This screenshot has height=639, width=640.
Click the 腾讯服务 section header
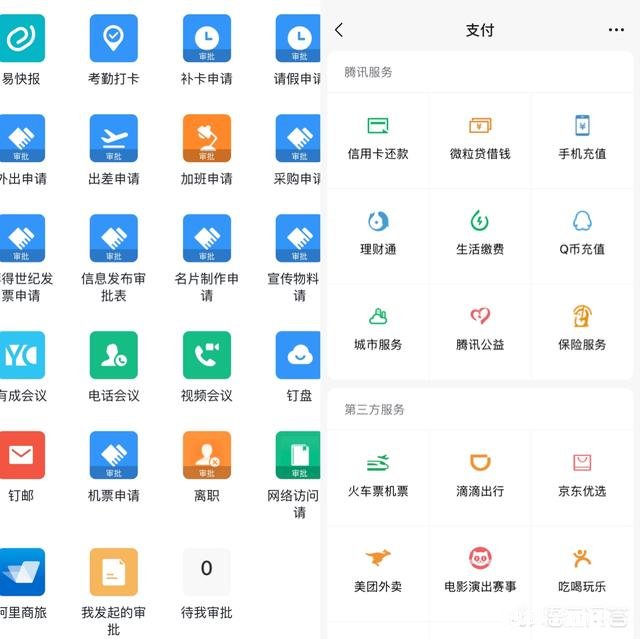368,72
